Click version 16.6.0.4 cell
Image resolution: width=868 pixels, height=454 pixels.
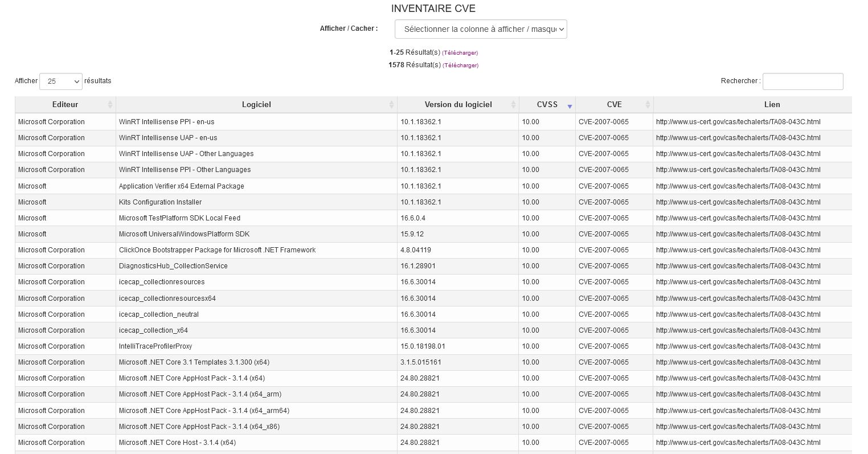point(458,218)
